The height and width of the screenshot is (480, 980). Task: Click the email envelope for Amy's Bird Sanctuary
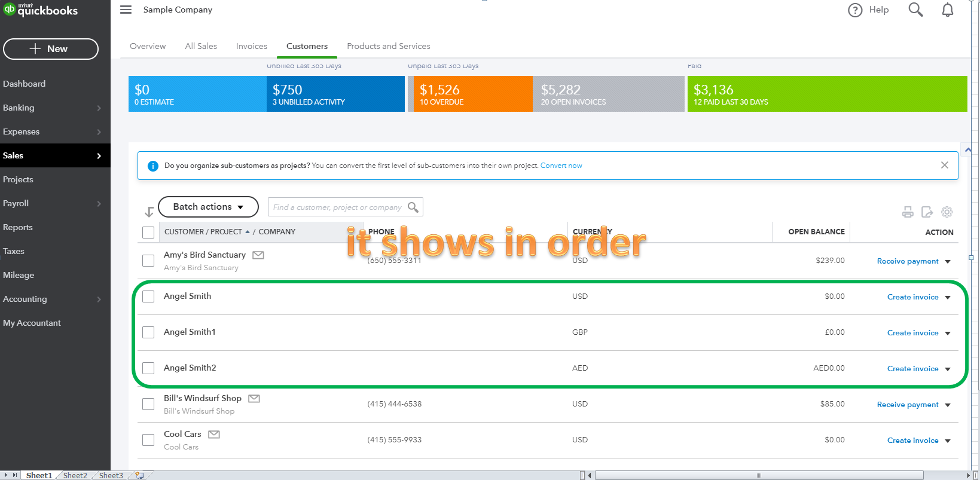coord(258,255)
